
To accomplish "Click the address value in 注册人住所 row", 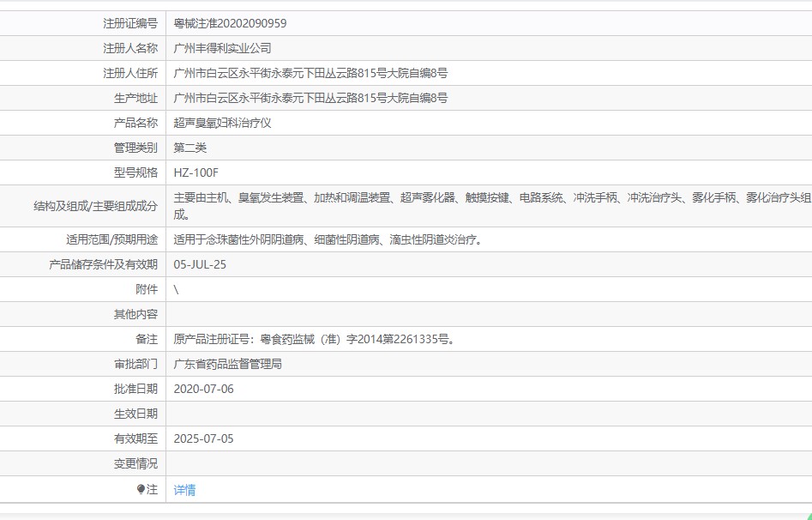I will (310, 73).
